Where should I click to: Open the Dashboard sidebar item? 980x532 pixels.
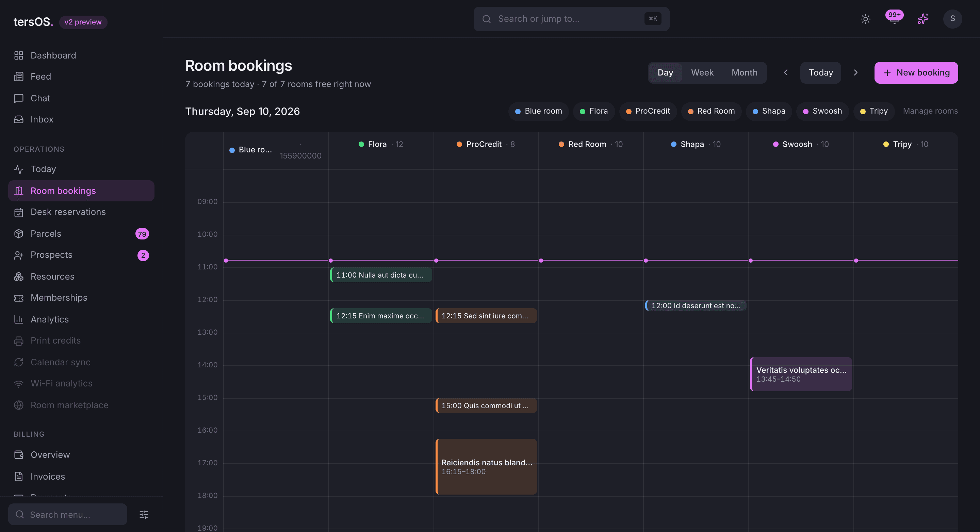click(81, 55)
